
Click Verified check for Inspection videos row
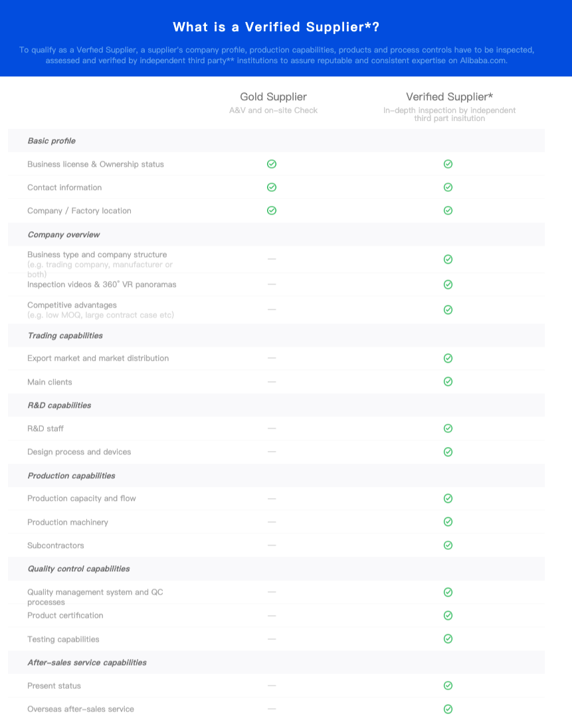click(x=448, y=284)
